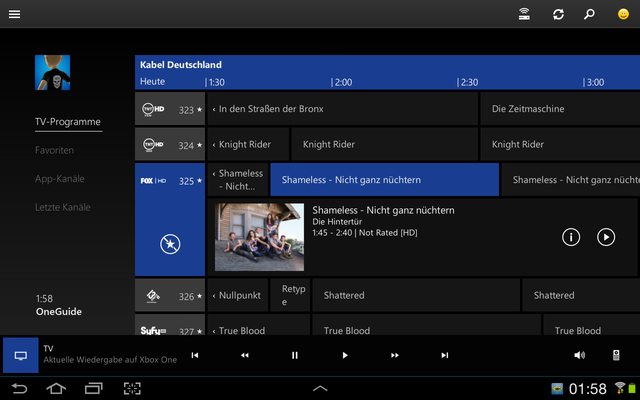Screen dimensions: 640x400
Task: Toggle favorite star on channel 323
Action: coord(200,109)
